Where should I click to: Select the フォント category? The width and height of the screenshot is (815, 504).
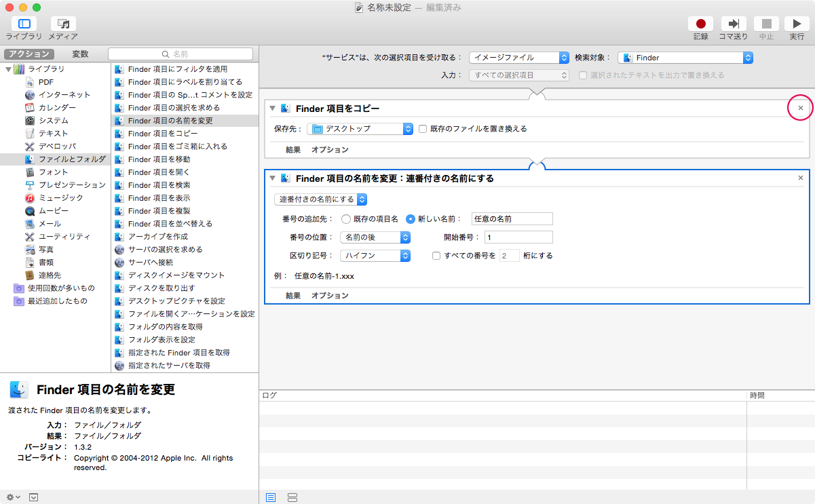pyautogui.click(x=53, y=172)
